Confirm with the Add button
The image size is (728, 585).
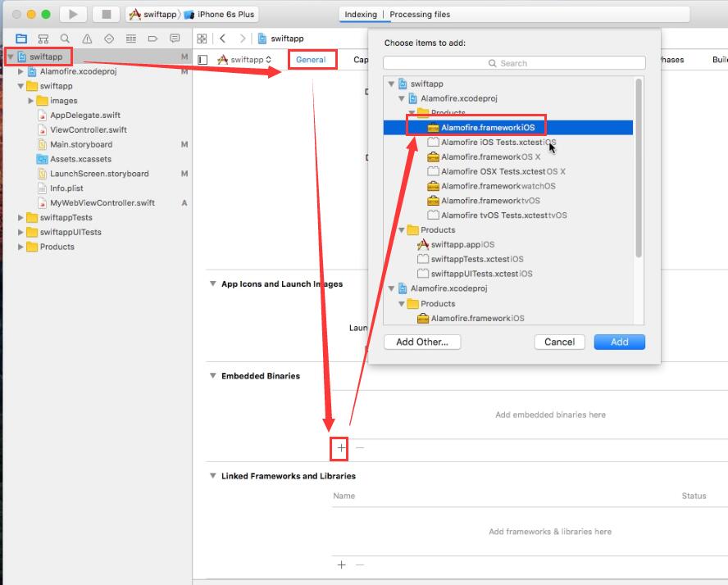(619, 342)
